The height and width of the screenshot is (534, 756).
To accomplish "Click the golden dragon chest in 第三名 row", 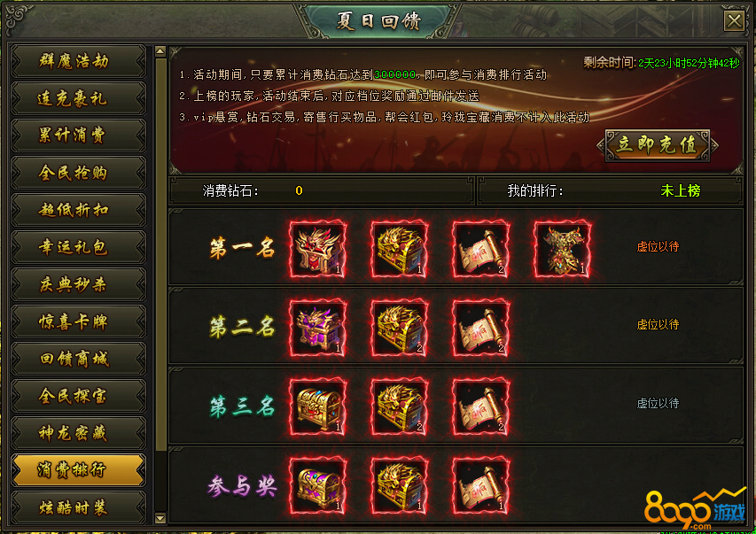I will point(400,406).
